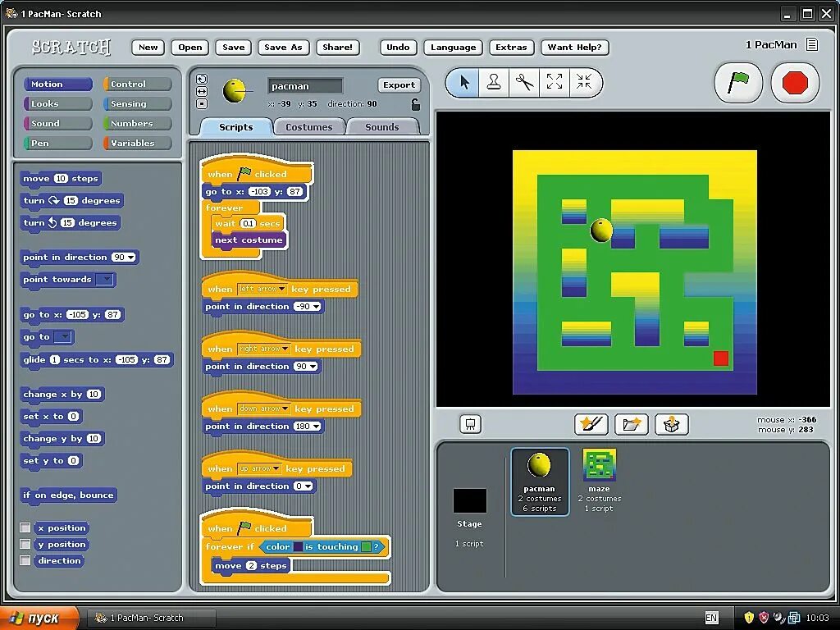Click the green color swatch in touching block
Screen dimensions: 840x630
click(x=366, y=547)
